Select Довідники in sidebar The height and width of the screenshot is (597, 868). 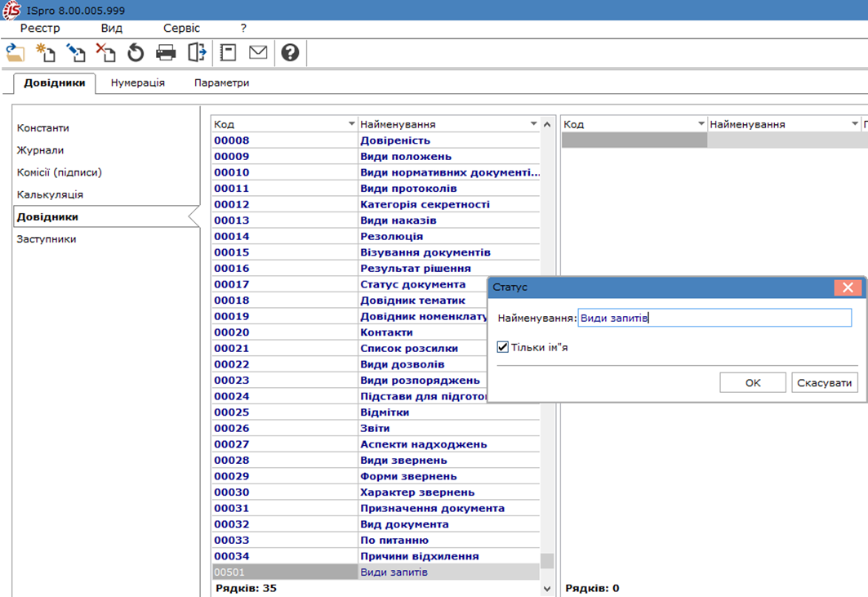(105, 216)
